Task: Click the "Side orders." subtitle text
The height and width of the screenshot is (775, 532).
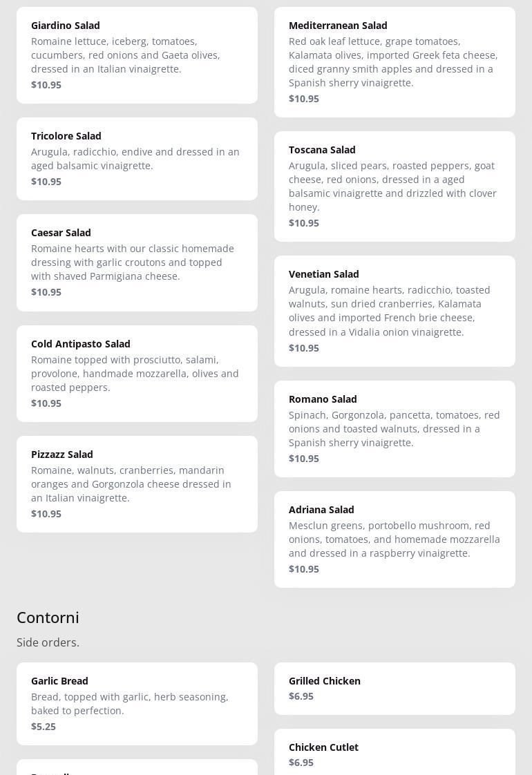Action: [48, 642]
